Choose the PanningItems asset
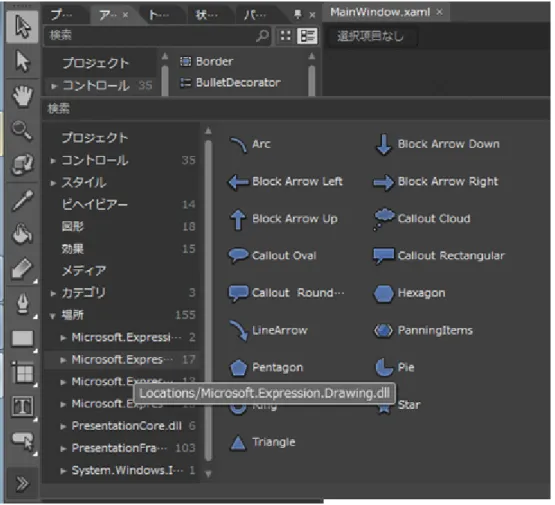The width and height of the screenshot is (555, 505). tap(423, 331)
